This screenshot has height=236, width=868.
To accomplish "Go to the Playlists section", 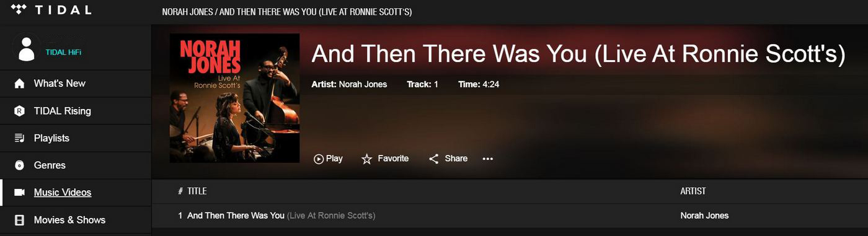I will click(x=51, y=138).
